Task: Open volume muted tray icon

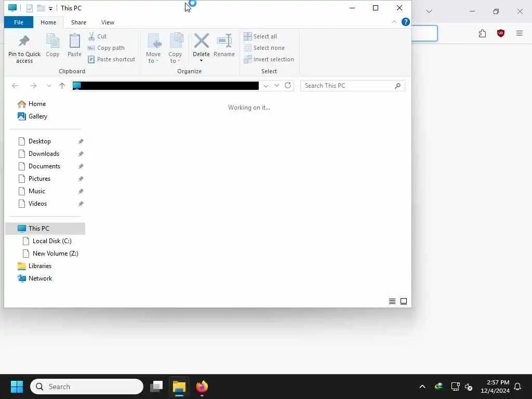Action: pos(469,387)
